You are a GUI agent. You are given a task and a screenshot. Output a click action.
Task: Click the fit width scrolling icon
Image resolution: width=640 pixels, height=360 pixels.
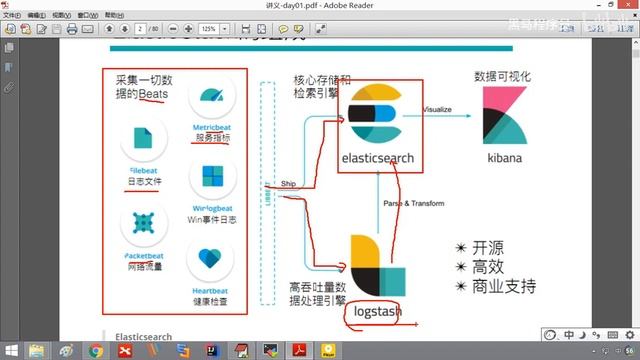point(246,29)
